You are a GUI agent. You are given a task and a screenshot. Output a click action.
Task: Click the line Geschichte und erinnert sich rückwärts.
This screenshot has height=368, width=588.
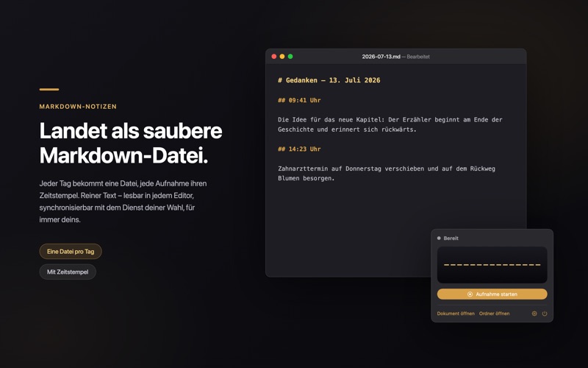point(347,130)
